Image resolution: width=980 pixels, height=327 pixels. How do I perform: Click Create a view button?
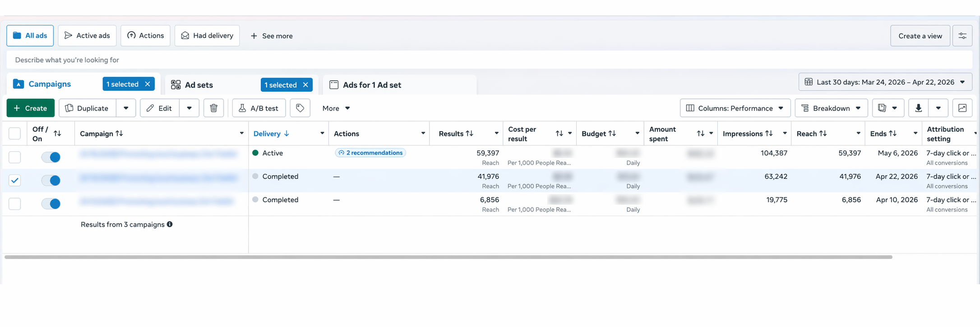coord(920,36)
